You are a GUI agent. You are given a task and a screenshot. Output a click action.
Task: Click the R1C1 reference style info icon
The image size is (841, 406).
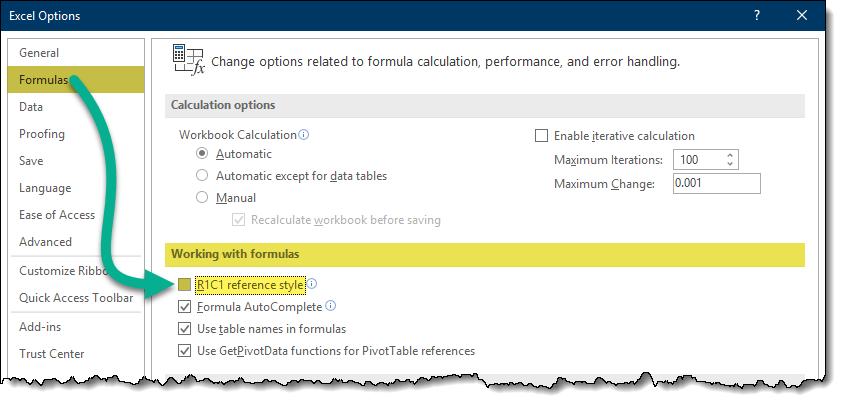312,285
